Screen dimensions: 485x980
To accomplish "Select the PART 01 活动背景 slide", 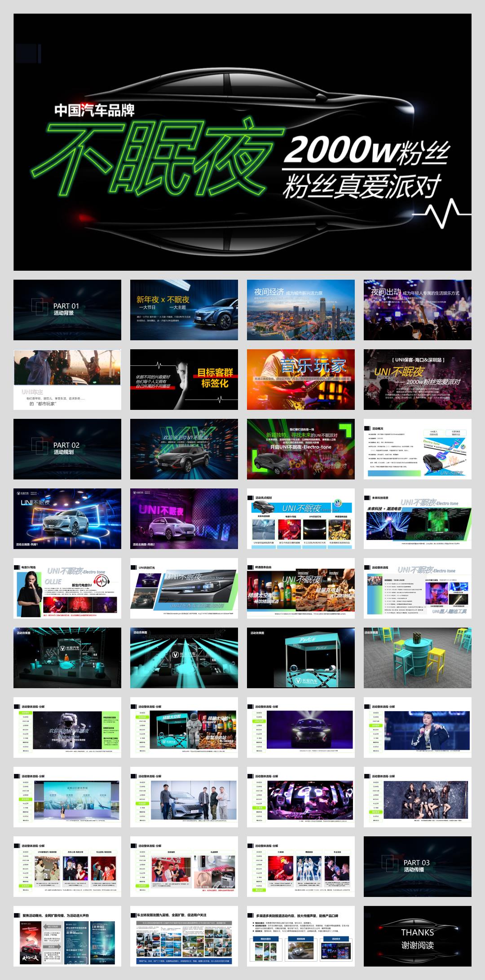I will tap(67, 310).
